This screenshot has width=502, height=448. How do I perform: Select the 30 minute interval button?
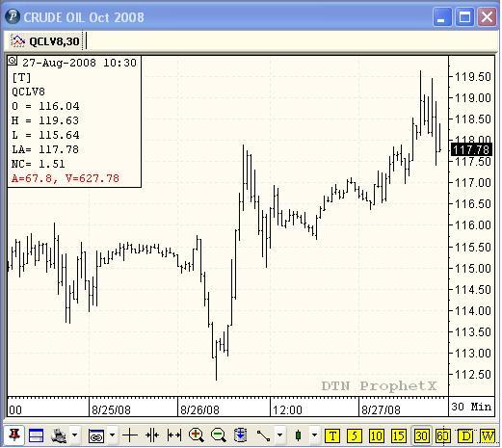tap(421, 436)
